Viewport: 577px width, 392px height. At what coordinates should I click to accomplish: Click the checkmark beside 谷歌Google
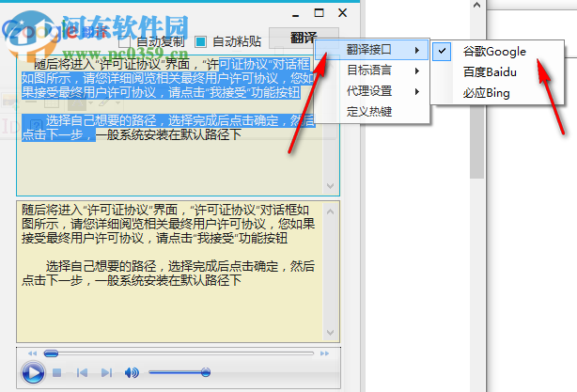point(442,51)
